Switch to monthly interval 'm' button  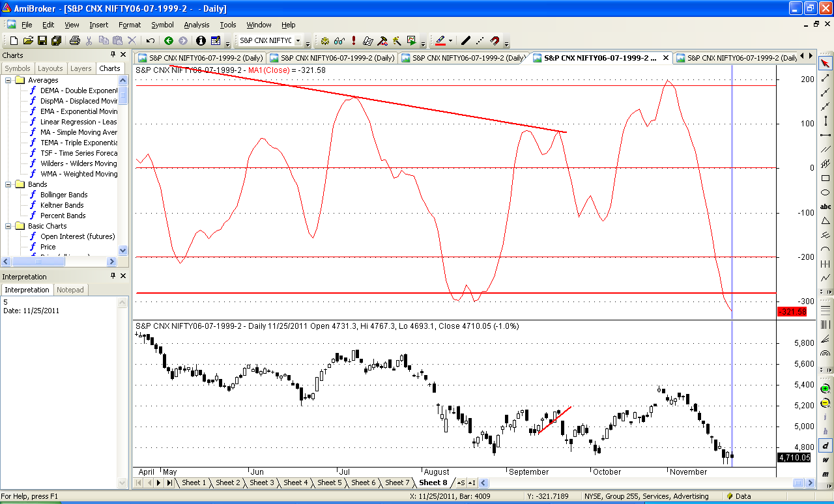click(826, 473)
